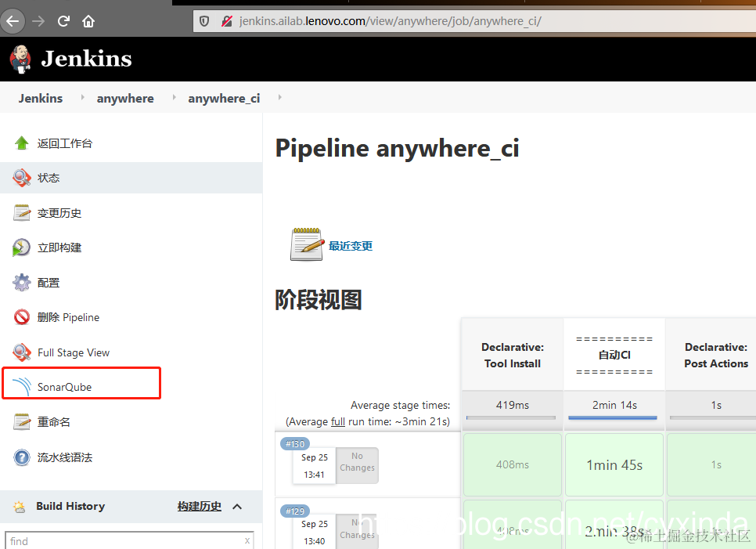Click the 自动CI stage column header
This screenshot has height=549, width=756.
[x=614, y=355]
